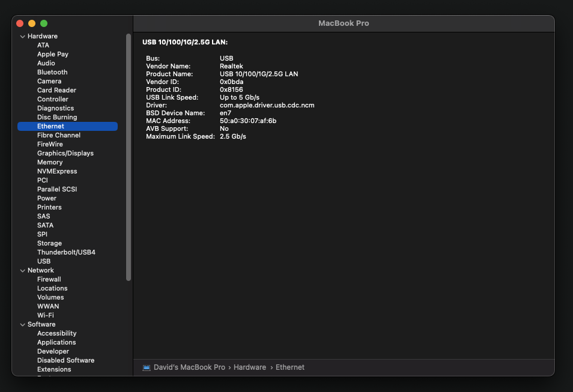This screenshot has width=573, height=392.
Task: Select Apple Pay in the sidebar
Action: tap(53, 54)
